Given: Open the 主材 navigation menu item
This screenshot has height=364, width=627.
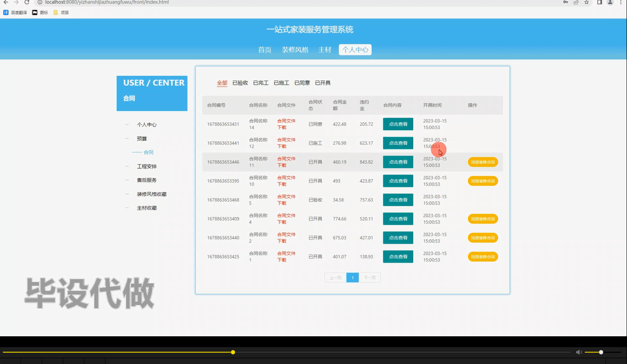Looking at the screenshot, I should 325,50.
